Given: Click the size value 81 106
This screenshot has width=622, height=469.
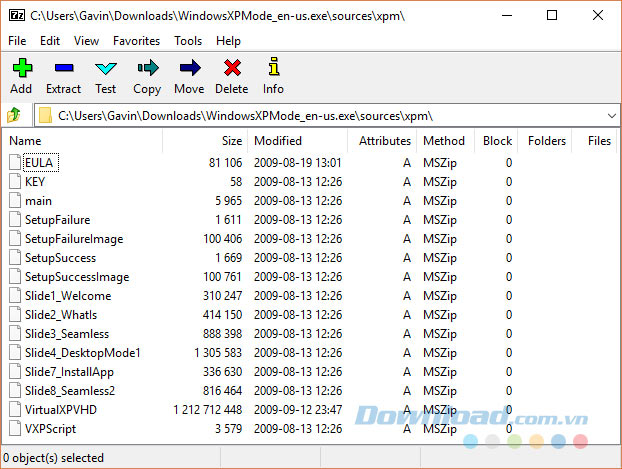Looking at the screenshot, I should (x=225, y=163).
